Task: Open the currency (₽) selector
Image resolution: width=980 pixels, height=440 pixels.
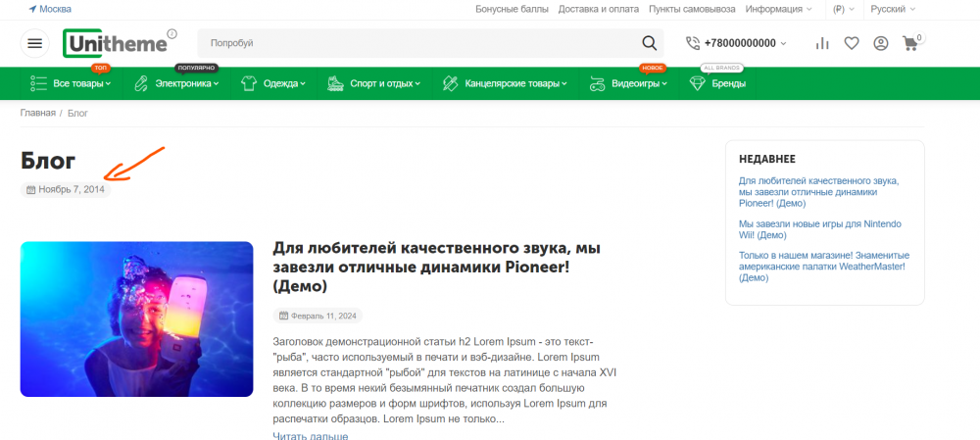Action: [844, 10]
